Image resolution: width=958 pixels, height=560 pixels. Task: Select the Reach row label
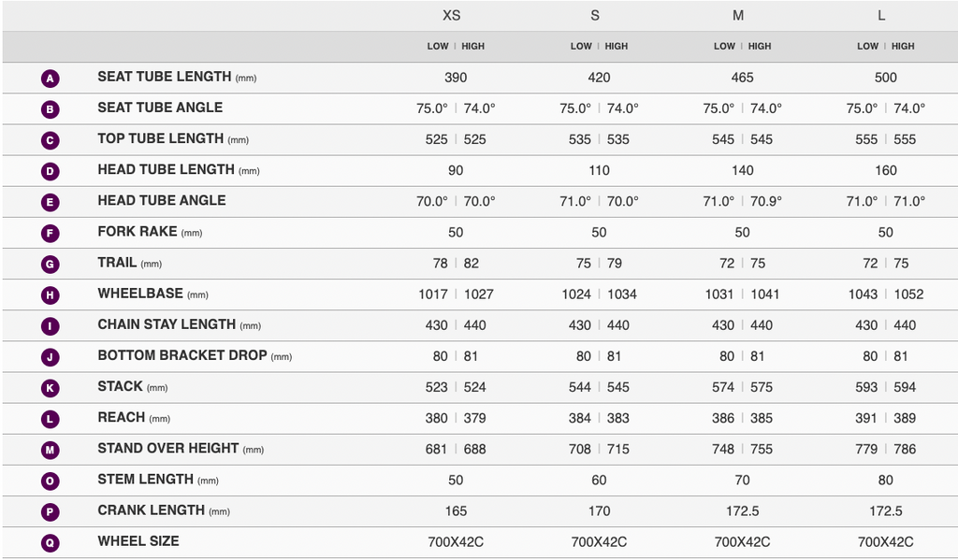(x=122, y=417)
